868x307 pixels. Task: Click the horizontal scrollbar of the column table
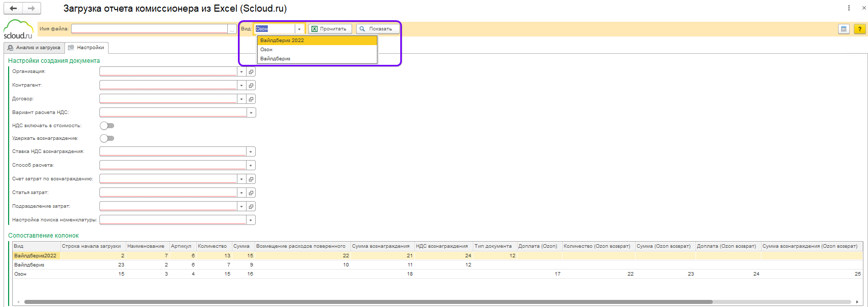click(368, 302)
